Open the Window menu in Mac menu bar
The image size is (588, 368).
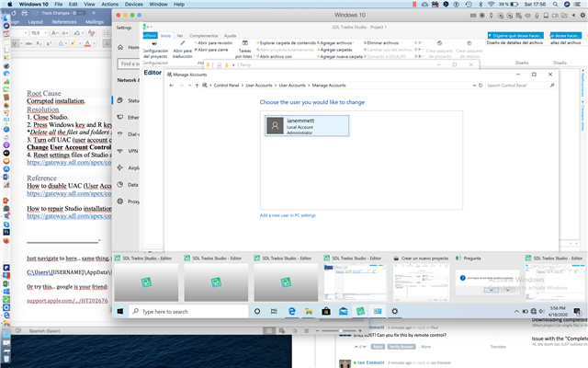[x=158, y=4]
